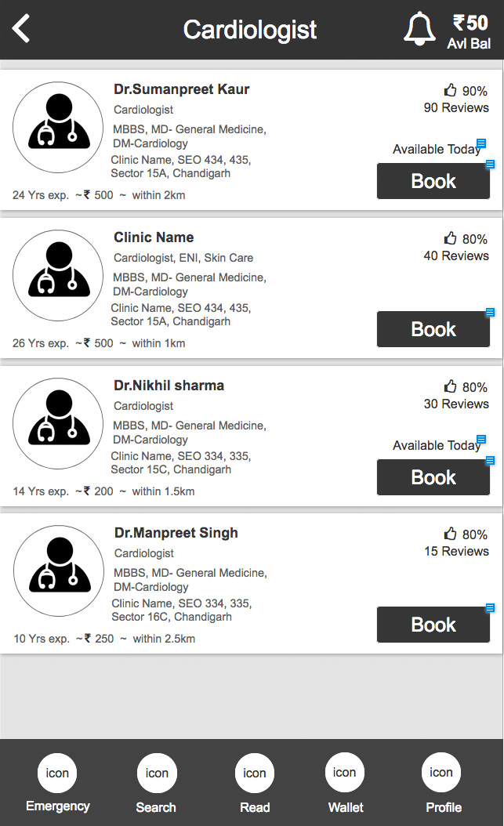
Task: Book an appointment with Dr.Sumanpreet Kaur
Action: coord(433,181)
